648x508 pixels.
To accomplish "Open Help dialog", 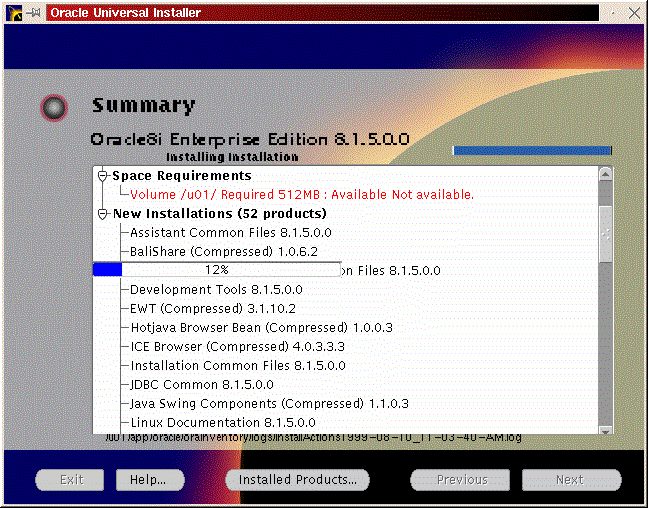I will click(148, 480).
